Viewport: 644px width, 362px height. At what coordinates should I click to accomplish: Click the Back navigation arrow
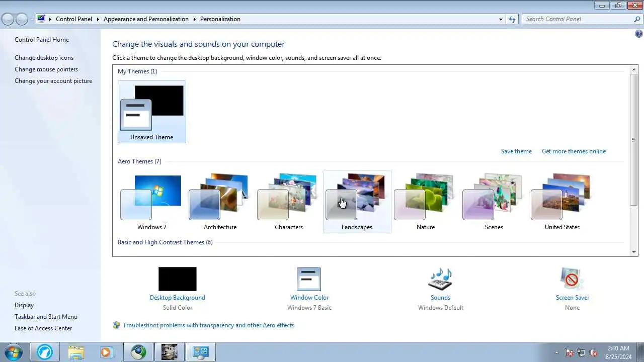click(x=8, y=19)
